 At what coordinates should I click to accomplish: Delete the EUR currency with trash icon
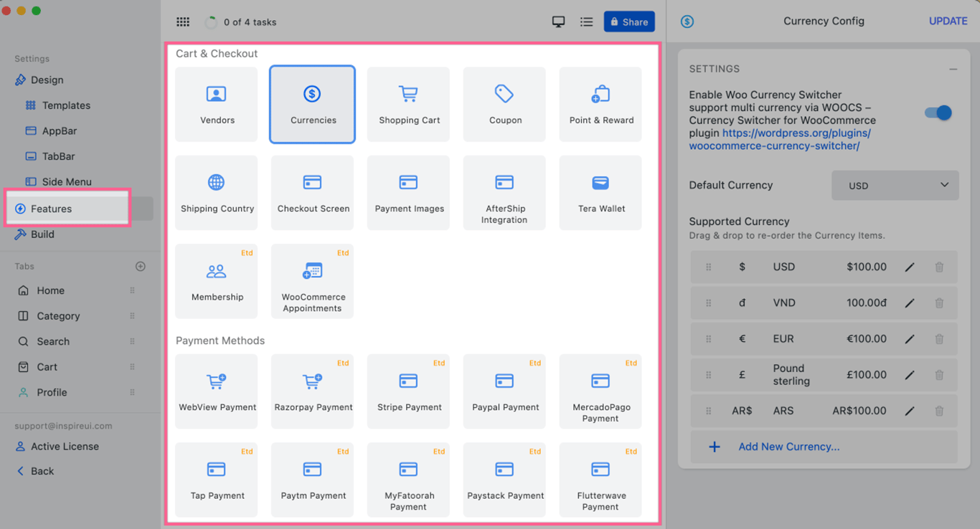pos(939,339)
